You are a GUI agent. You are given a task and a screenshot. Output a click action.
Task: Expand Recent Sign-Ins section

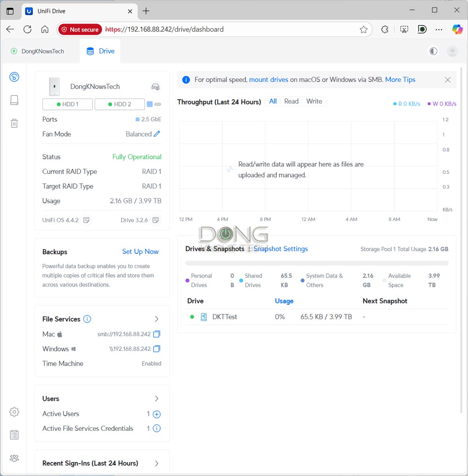[157, 463]
